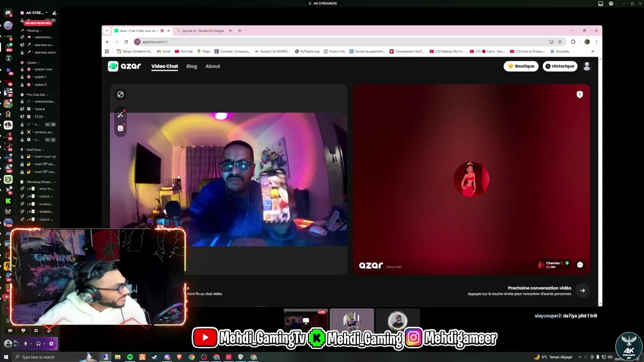644x362 pixels.
Task: Open Gmail bookmark
Action: 163,51
